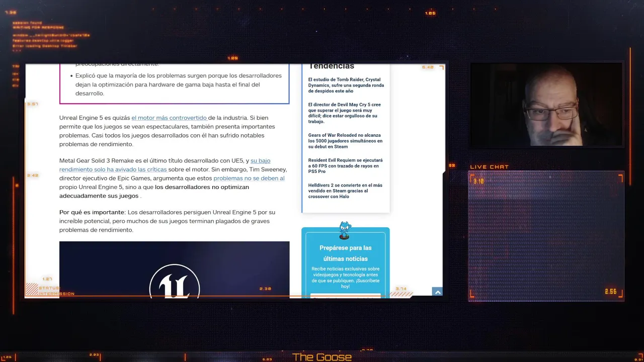Click 'Prepárese para las últimas noticias' heading
The width and height of the screenshot is (644, 362).
[345, 253]
